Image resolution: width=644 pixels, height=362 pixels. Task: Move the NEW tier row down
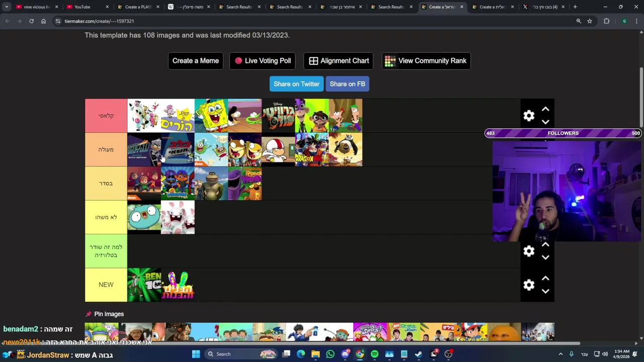pos(545,291)
